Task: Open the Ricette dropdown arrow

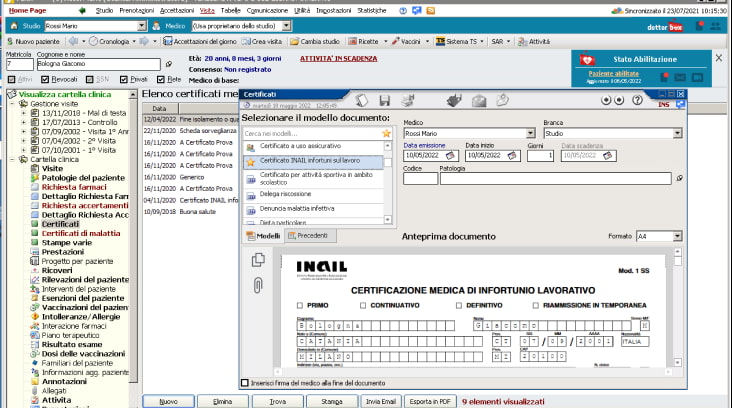Action: [x=386, y=42]
